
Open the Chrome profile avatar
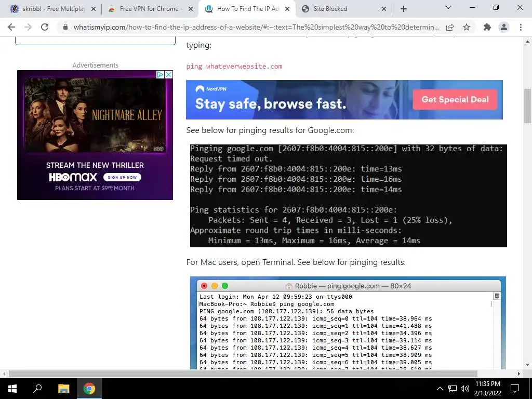(x=504, y=27)
